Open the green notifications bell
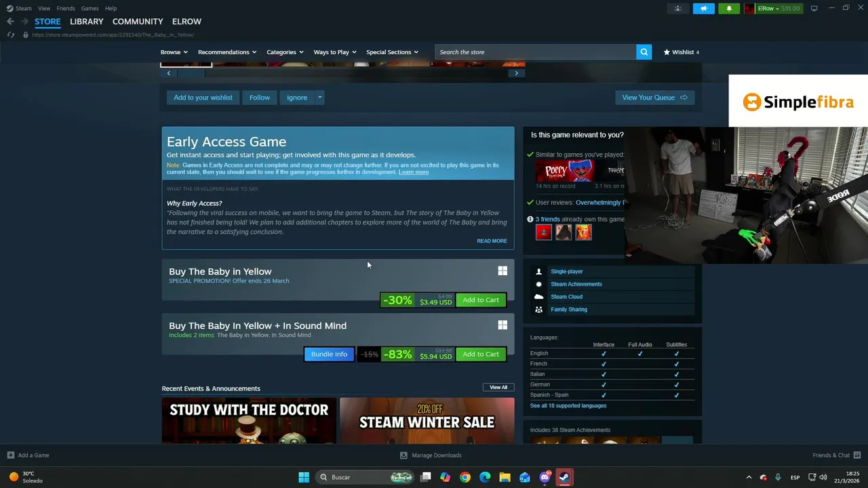Image resolution: width=868 pixels, height=488 pixels. click(729, 8)
